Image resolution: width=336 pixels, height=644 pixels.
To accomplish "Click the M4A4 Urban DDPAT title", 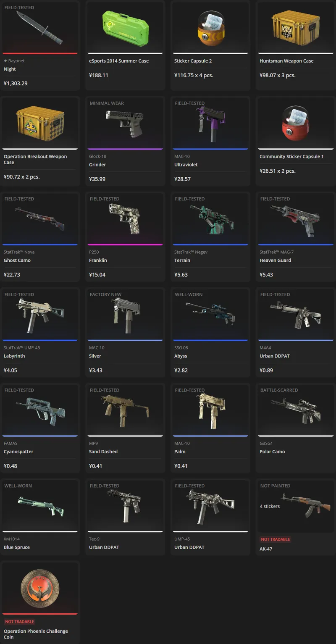I will pos(275,356).
